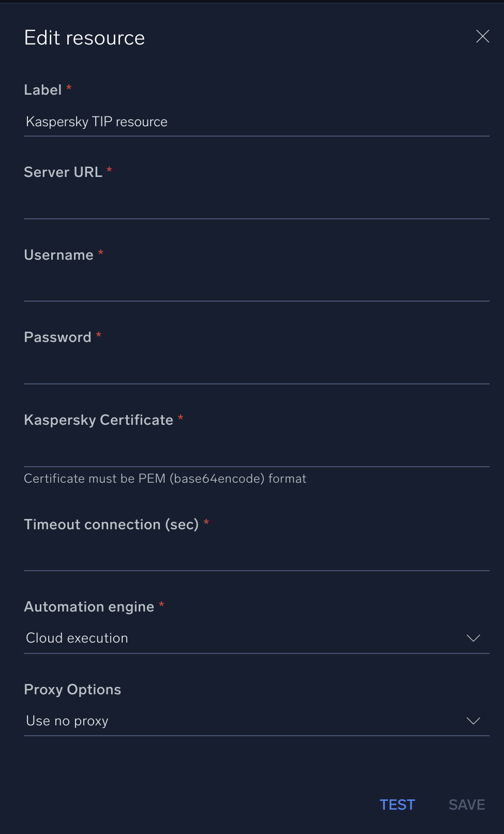Viewport: 504px width, 834px height.
Task: Click the asterisk beside Kaspersky Certificate
Action: pos(181,418)
